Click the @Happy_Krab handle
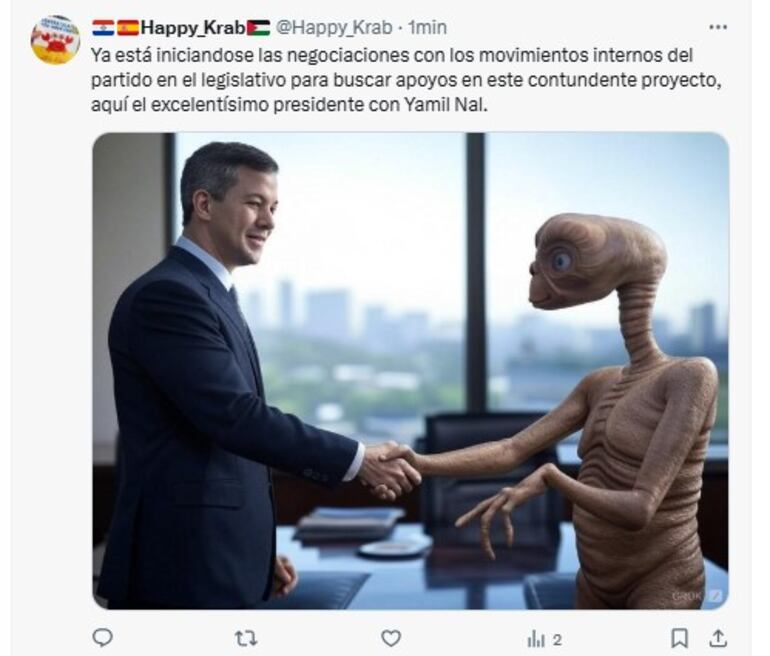Screen dimensions: 770x656 tap(334, 28)
